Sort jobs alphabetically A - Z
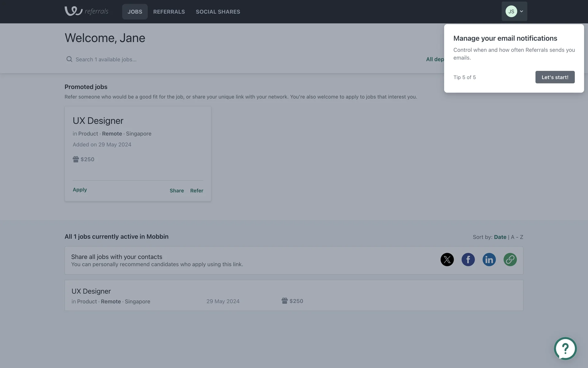588x368 pixels. pyautogui.click(x=517, y=237)
